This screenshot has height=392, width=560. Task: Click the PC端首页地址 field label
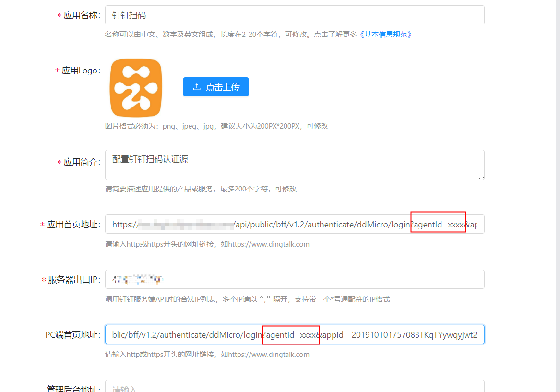[x=73, y=335]
